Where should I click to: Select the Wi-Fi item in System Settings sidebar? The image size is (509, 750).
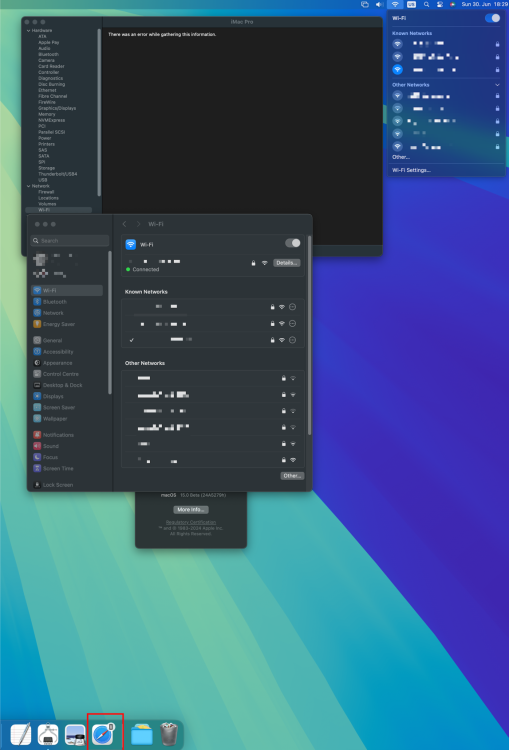tap(67, 290)
